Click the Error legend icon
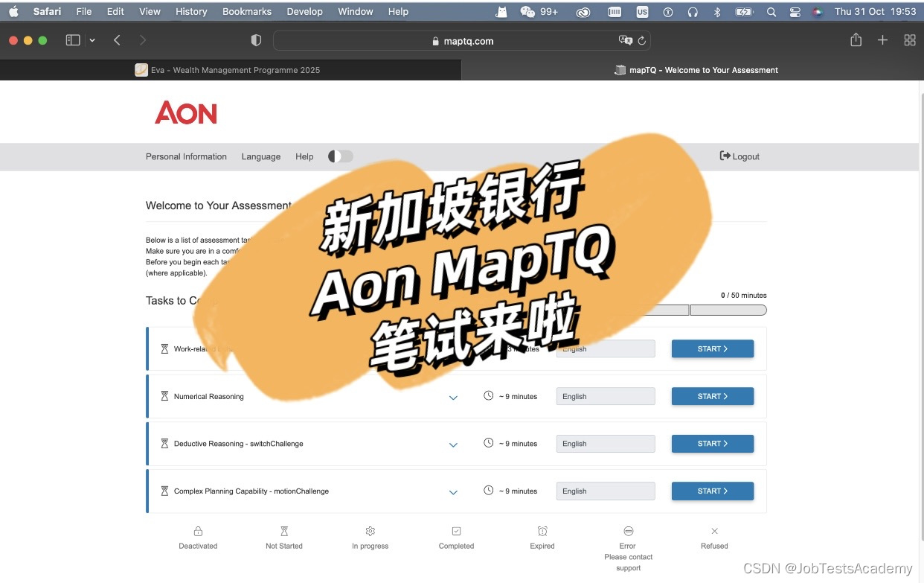The image size is (924, 583). [628, 531]
